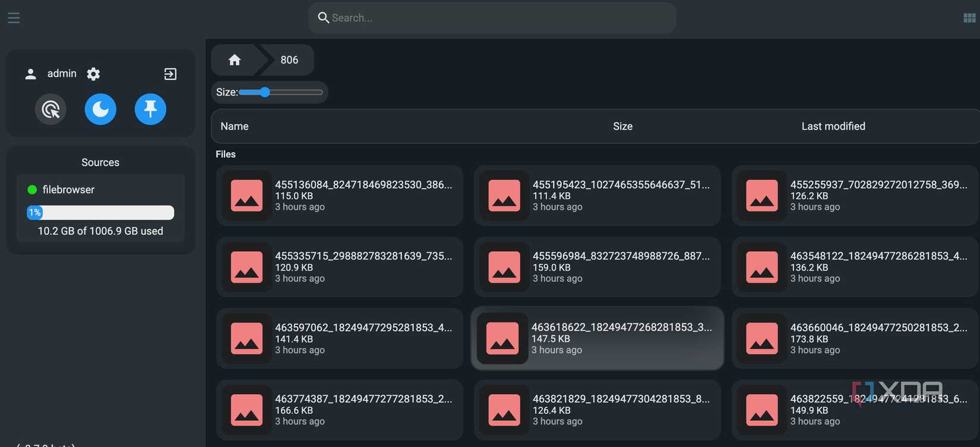Select image icon for file 463548122_18249477286281853
The width and height of the screenshot is (980, 447).
[762, 267]
